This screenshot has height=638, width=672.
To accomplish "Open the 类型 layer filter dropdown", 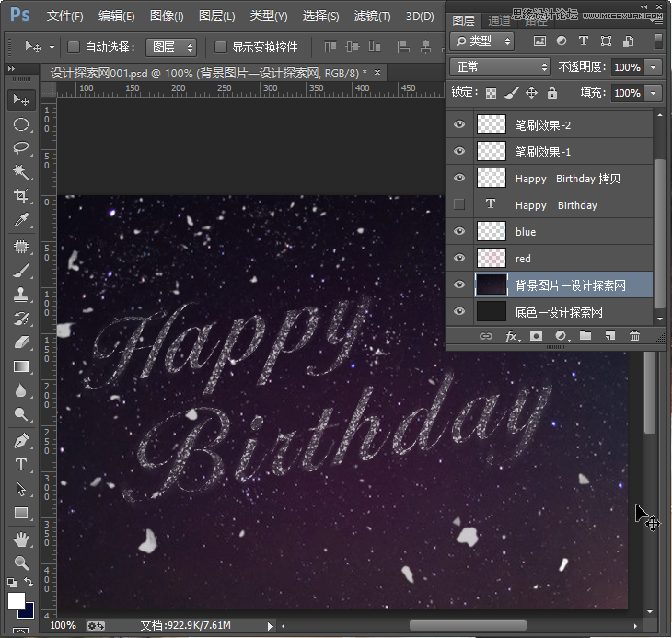I will click(x=481, y=41).
